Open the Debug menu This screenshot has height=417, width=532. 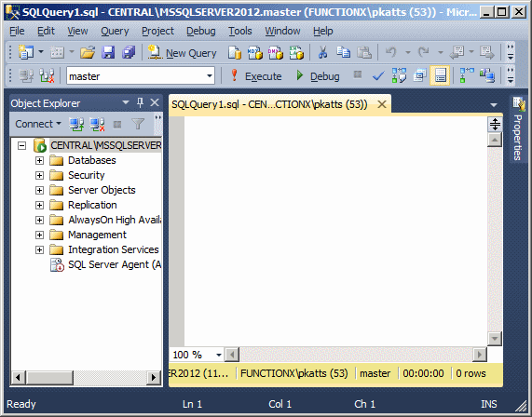tap(201, 32)
